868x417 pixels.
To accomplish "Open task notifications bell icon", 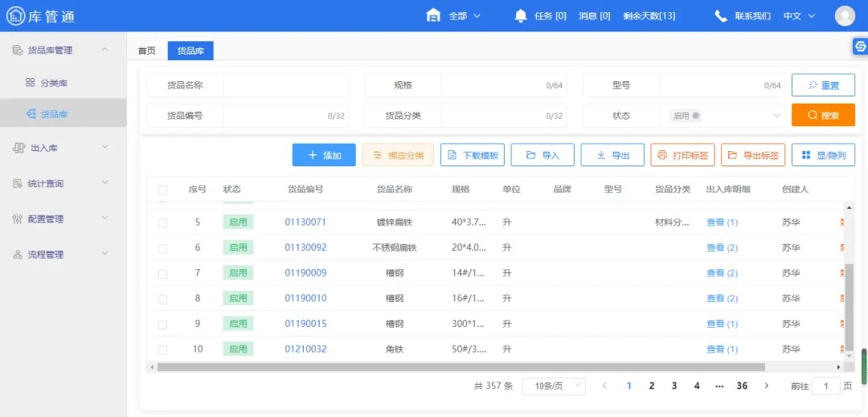I will pos(521,15).
